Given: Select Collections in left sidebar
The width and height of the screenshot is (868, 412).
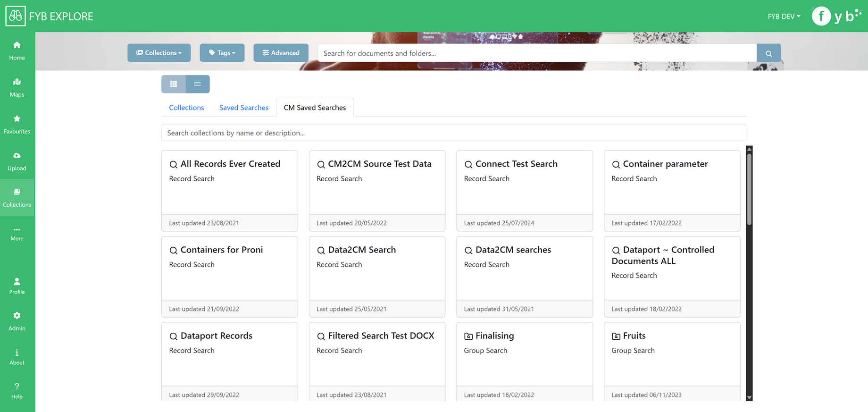Looking at the screenshot, I should point(17,197).
